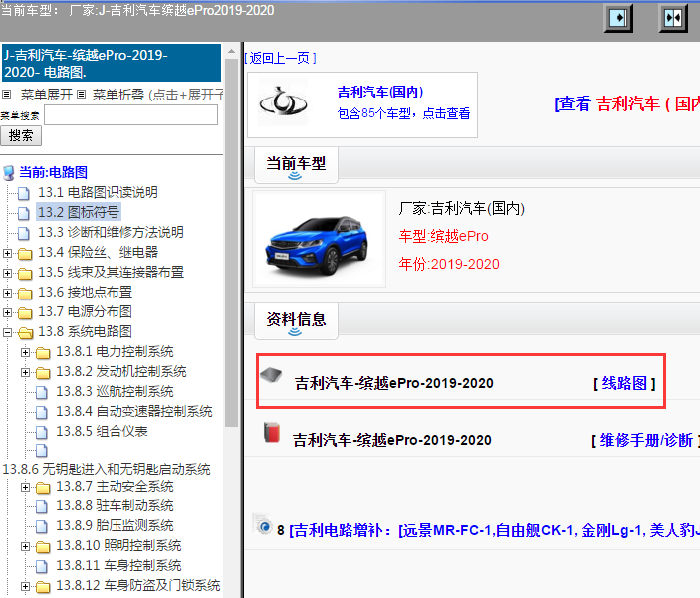Click the folder icon of 13.6 接地点布置
Image resolution: width=700 pixels, height=598 pixels.
click(25, 294)
